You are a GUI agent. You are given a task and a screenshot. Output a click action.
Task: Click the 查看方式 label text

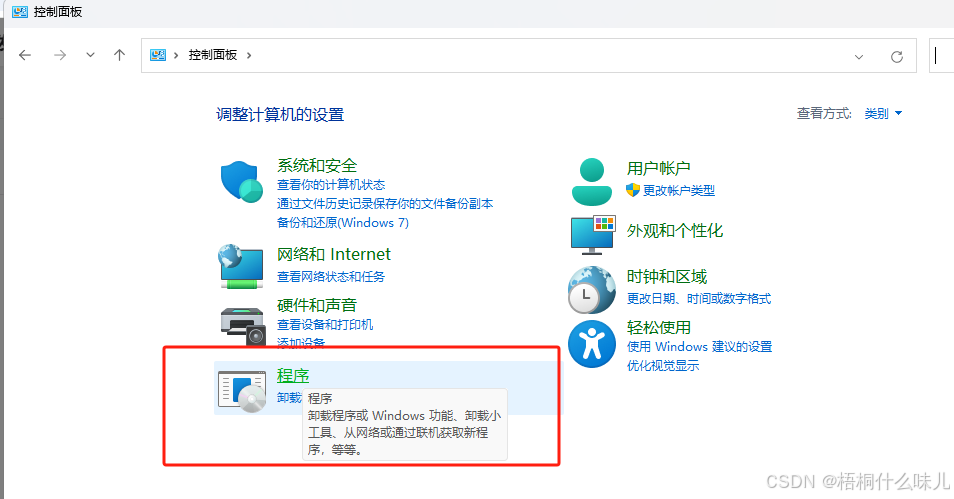pyautogui.click(x=824, y=114)
